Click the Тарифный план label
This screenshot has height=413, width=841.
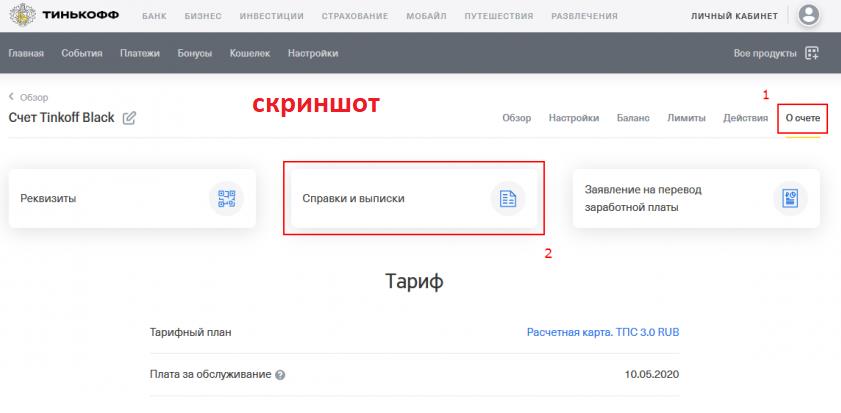[191, 333]
